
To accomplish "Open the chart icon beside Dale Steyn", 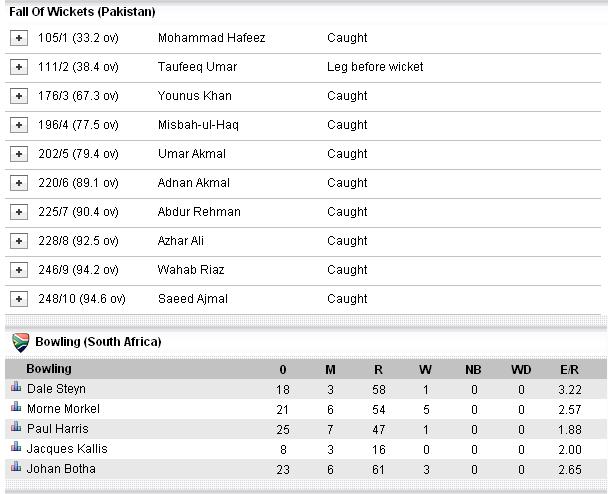I will [16, 387].
